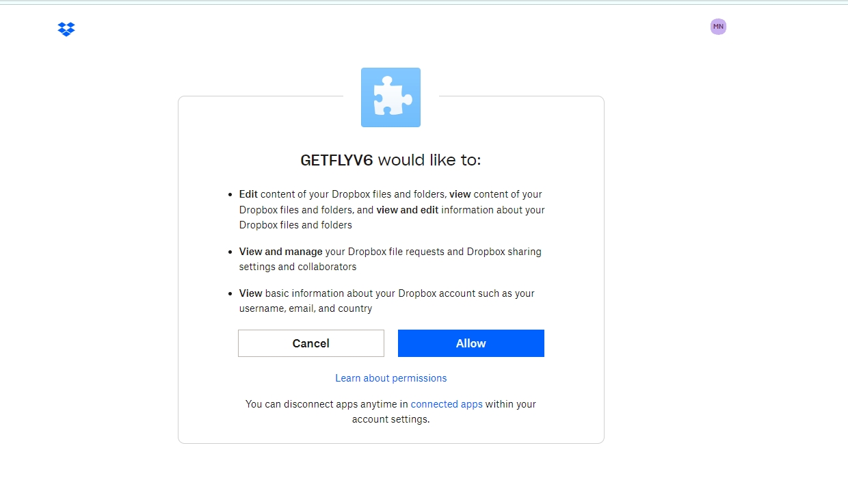Click the Cancel button

click(311, 343)
